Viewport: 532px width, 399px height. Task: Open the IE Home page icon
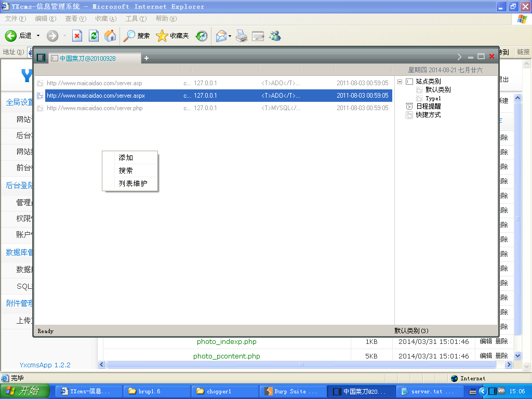(110, 36)
